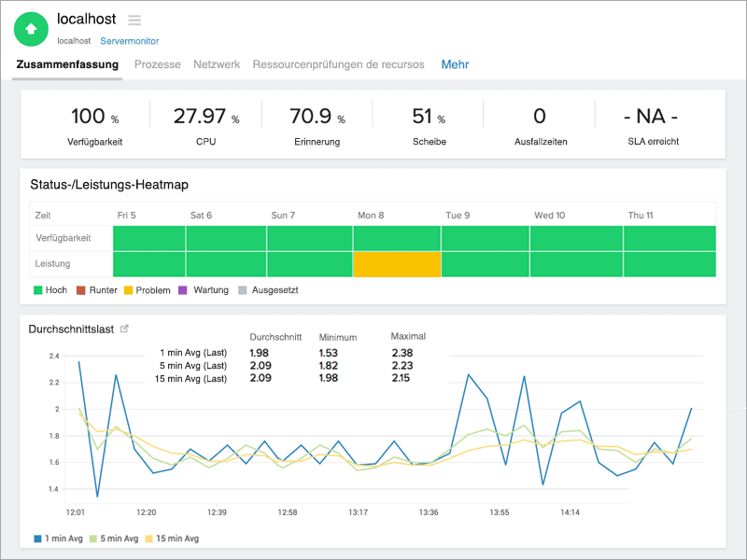Click Verfügbarkeit heatmap cell for Fri 5

(x=148, y=238)
